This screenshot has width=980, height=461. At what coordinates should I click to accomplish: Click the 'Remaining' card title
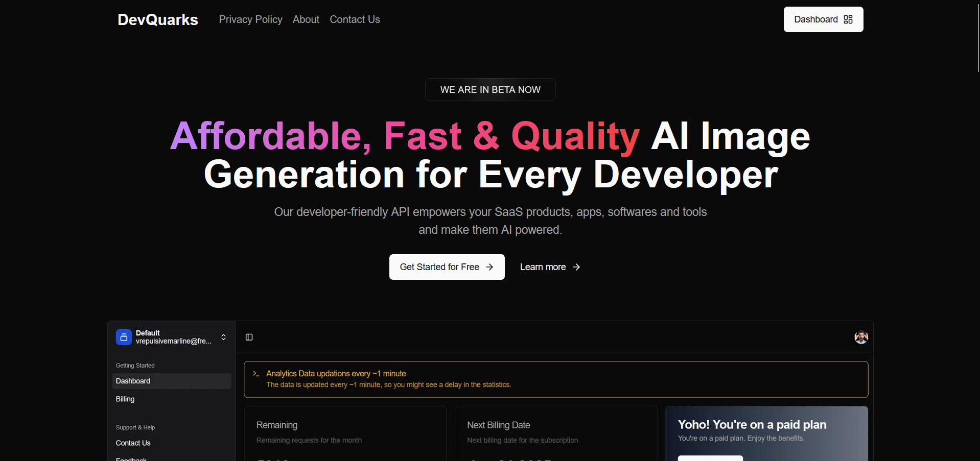(276, 425)
